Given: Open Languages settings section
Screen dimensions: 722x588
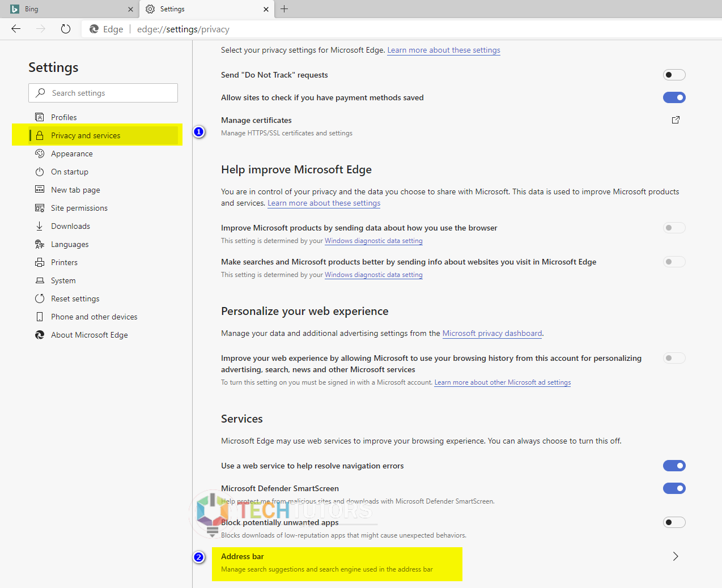Looking at the screenshot, I should click(103, 244).
